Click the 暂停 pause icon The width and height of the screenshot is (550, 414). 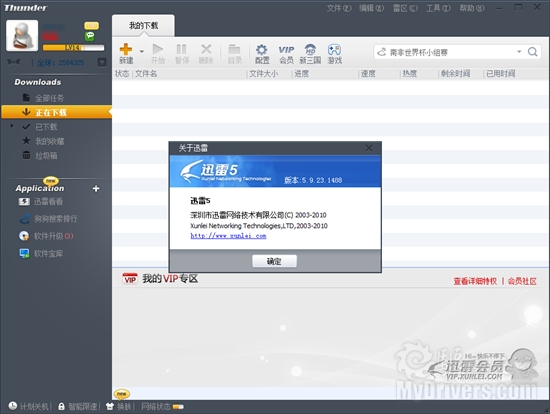coord(181,49)
